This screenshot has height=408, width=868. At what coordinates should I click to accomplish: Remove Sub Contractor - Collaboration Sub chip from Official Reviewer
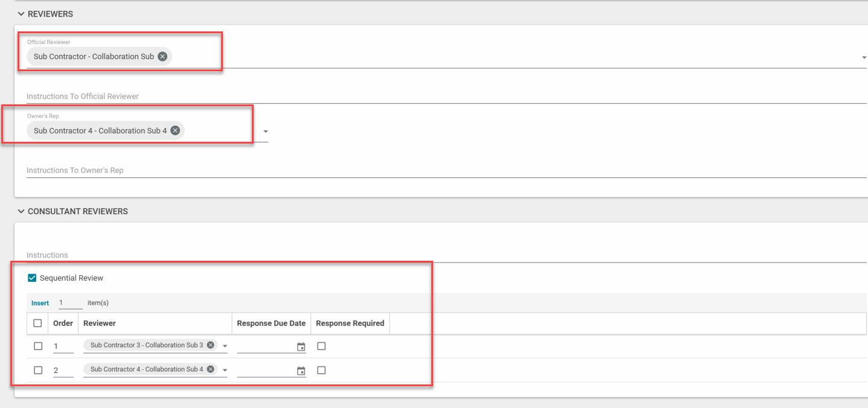point(162,57)
